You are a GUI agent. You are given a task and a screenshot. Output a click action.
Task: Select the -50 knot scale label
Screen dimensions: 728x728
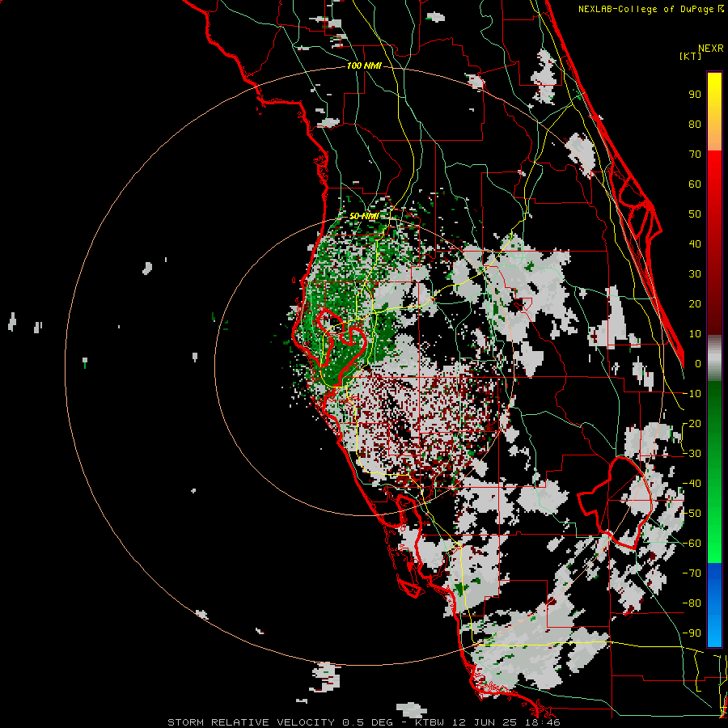(x=692, y=514)
